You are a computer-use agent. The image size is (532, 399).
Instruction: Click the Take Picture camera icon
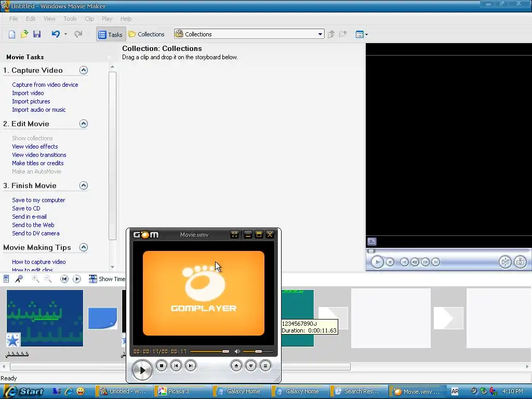520,262
